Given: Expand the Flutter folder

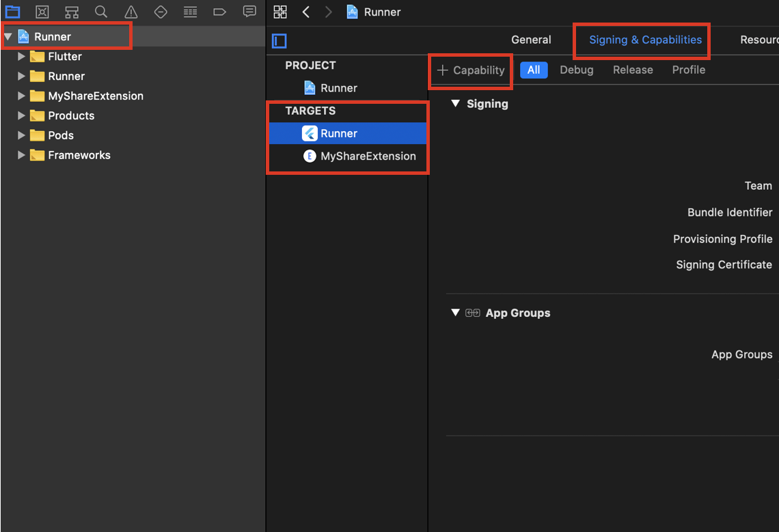Looking at the screenshot, I should (21, 56).
